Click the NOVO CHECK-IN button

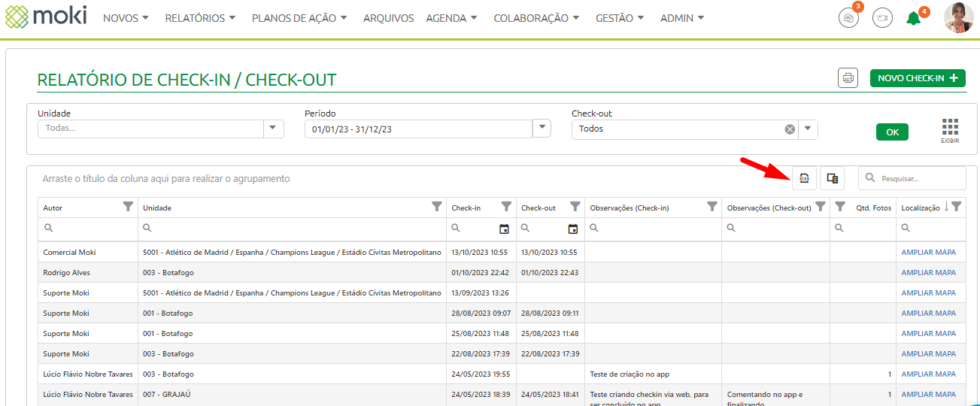[918, 78]
